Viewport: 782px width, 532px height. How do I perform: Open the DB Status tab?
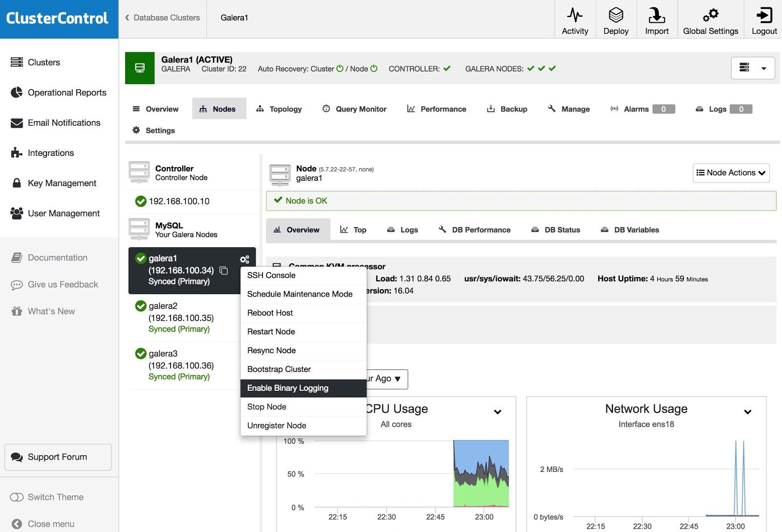click(556, 230)
